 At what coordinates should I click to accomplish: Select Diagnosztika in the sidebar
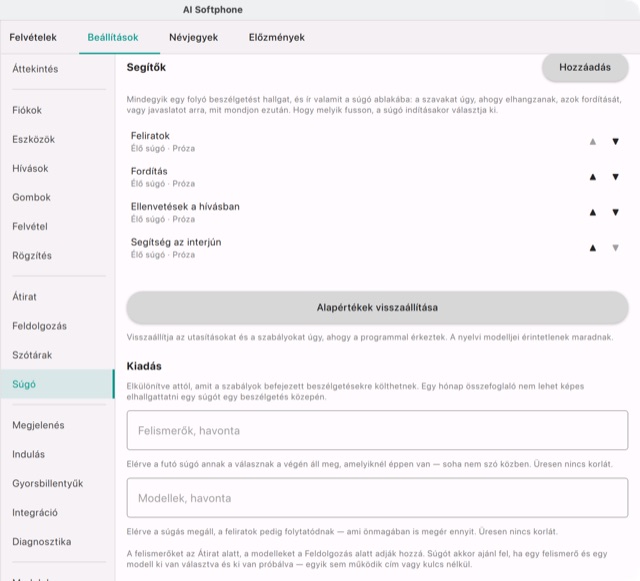click(42, 542)
